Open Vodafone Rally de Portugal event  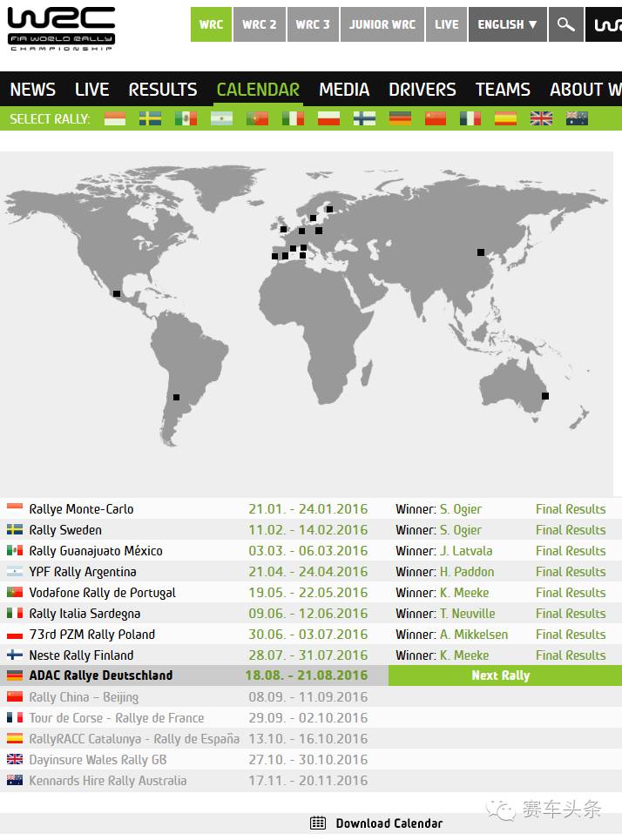(x=102, y=593)
